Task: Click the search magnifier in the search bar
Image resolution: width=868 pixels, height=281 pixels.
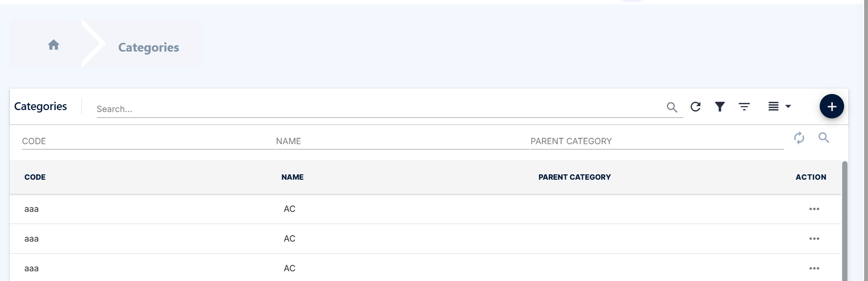Action: pyautogui.click(x=672, y=107)
